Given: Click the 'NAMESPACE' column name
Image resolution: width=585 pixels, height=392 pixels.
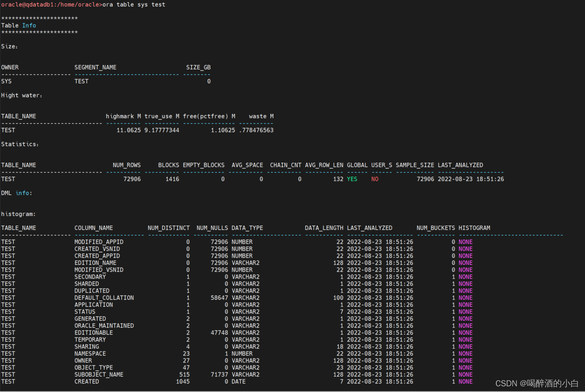Looking at the screenshot, I should (90, 354).
